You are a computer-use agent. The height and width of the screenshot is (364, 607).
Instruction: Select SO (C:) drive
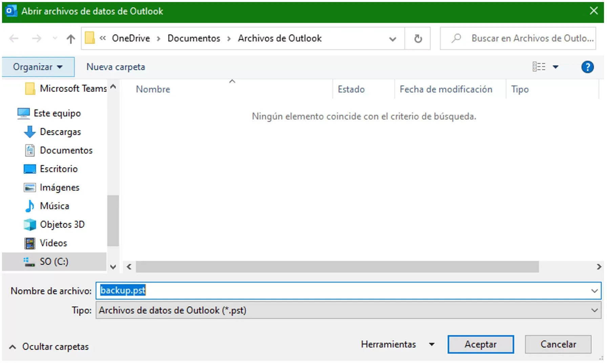(54, 261)
